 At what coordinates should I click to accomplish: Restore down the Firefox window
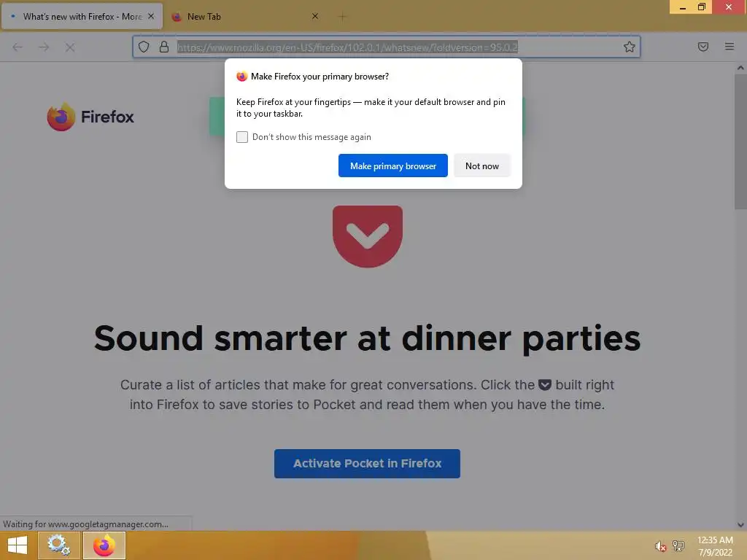(702, 7)
